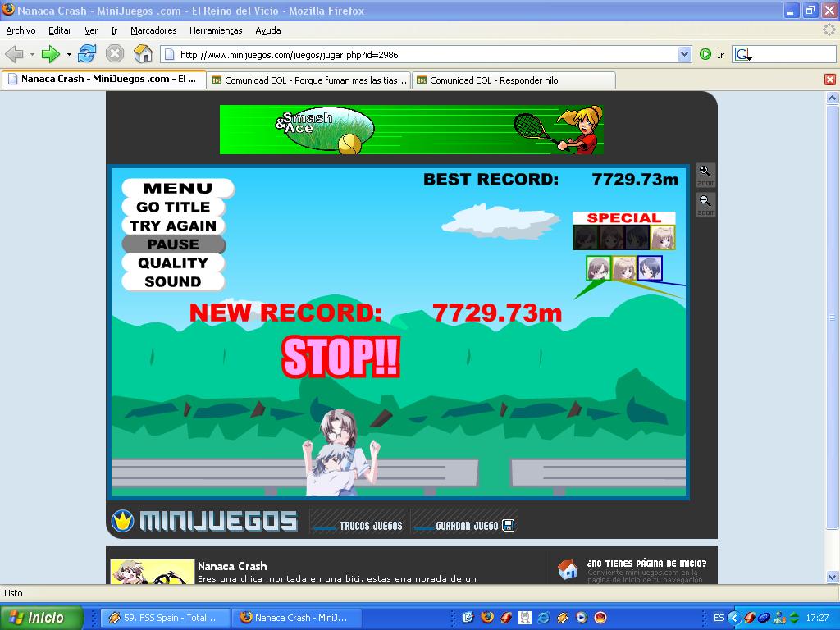Click the green Forward arrow button
The width and height of the screenshot is (840, 630).
click(51, 54)
